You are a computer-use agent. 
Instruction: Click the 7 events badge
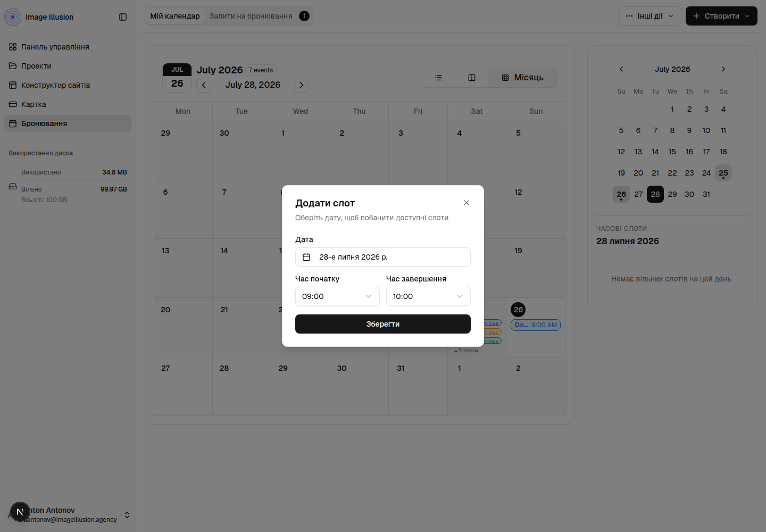click(x=261, y=70)
